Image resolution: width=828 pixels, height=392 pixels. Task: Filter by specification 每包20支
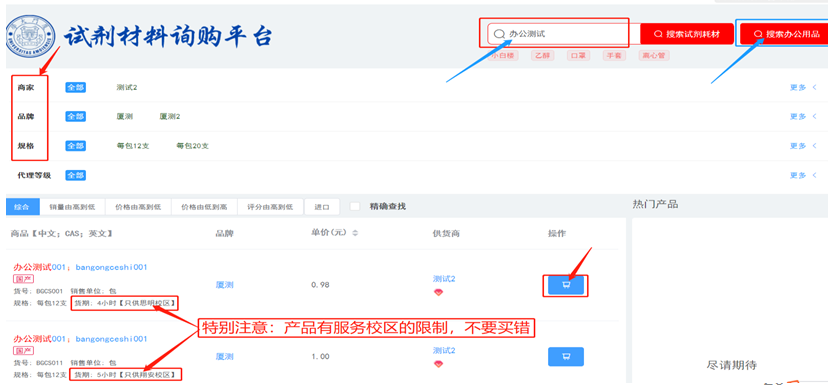click(x=192, y=146)
